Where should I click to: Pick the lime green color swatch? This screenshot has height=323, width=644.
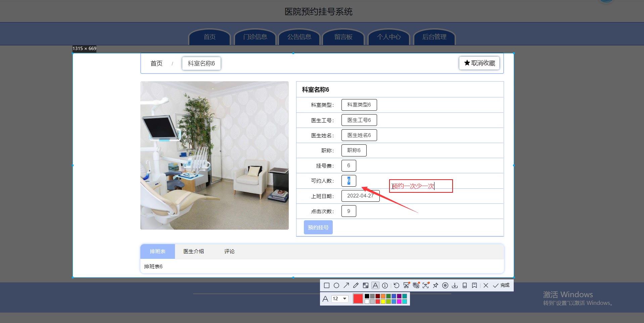[388, 302]
